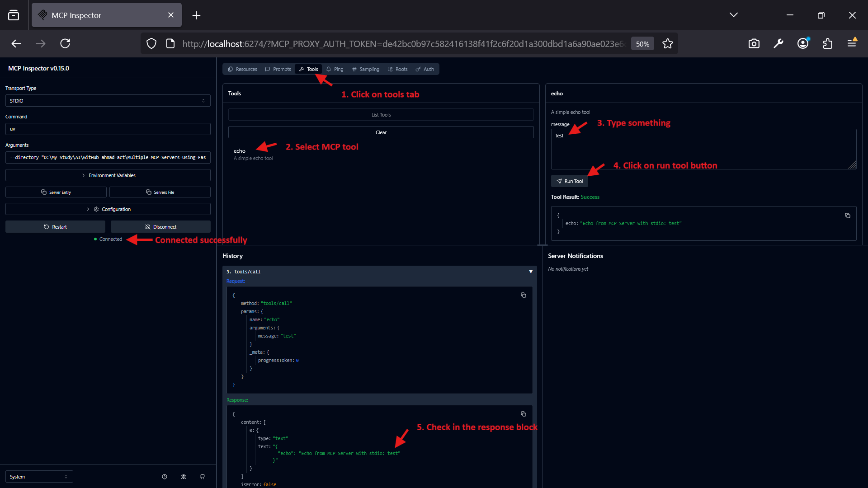Click the 'Success' tool result text
868x488 pixels.
pyautogui.click(x=590, y=197)
